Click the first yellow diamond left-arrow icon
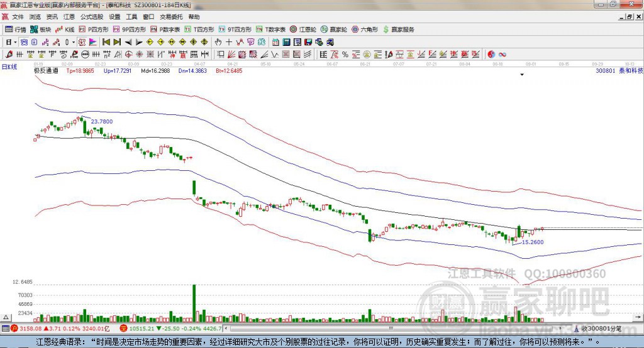644x348 pixels. point(150,42)
